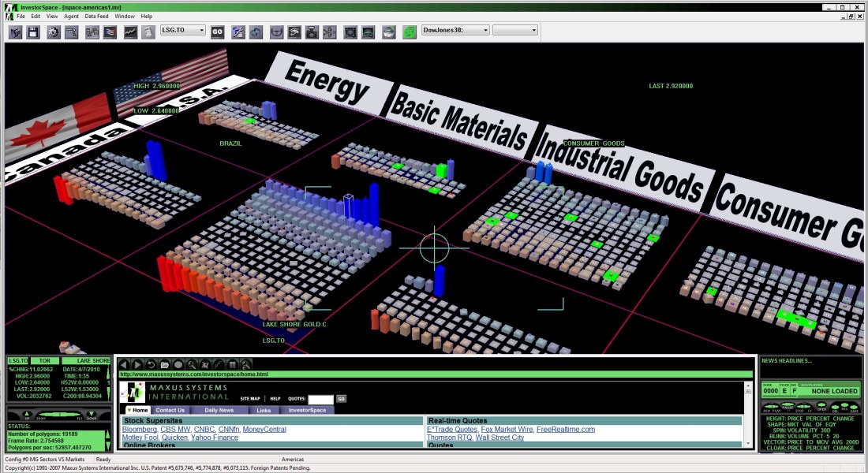Open the File menu
The height and width of the screenshot is (473, 868).
point(21,16)
